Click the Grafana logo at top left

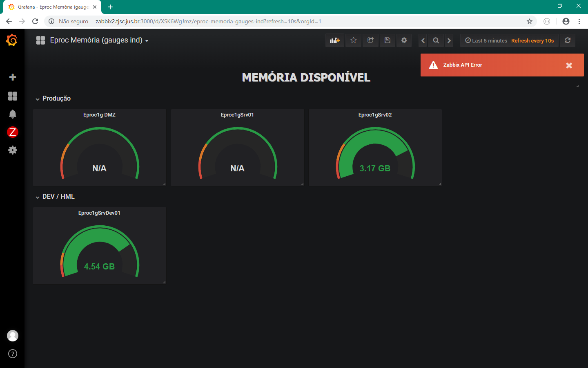12,40
